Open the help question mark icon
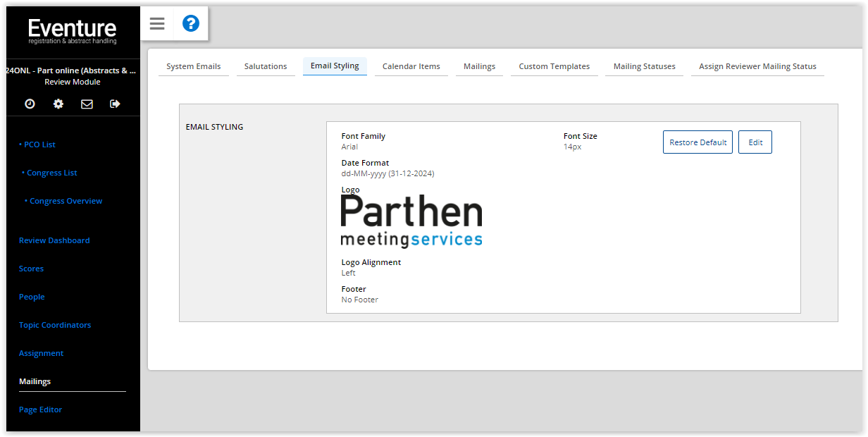Image resolution: width=868 pixels, height=437 pixels. pyautogui.click(x=191, y=23)
